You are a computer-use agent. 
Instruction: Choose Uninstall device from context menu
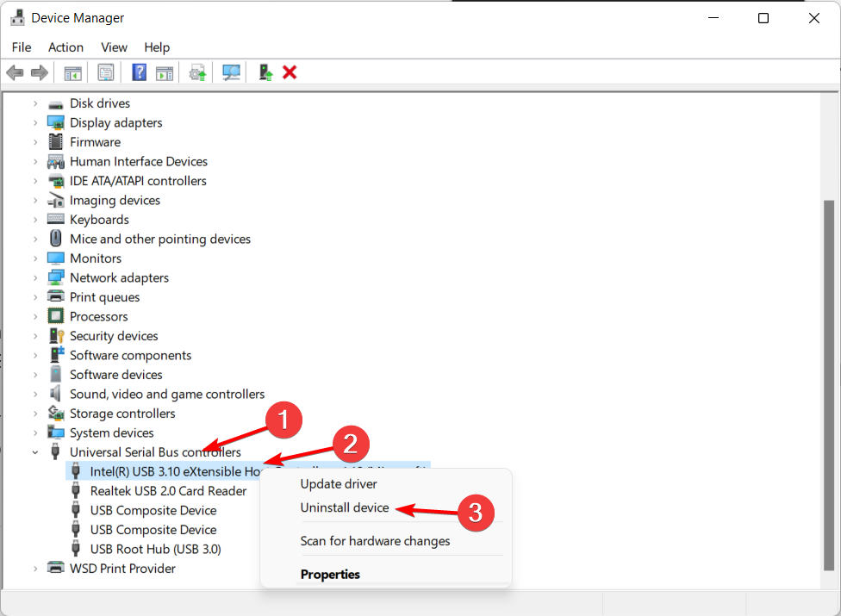[345, 507]
